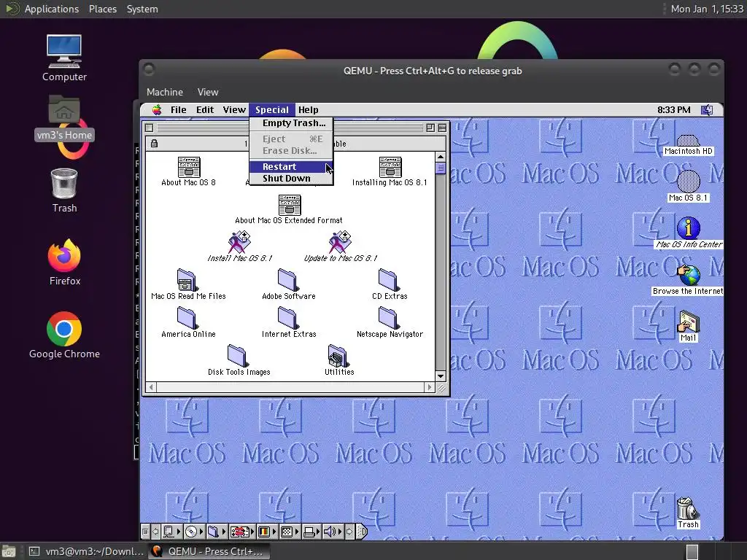Open the Mac OS File menu
The height and width of the screenshot is (560, 747).
coord(179,110)
